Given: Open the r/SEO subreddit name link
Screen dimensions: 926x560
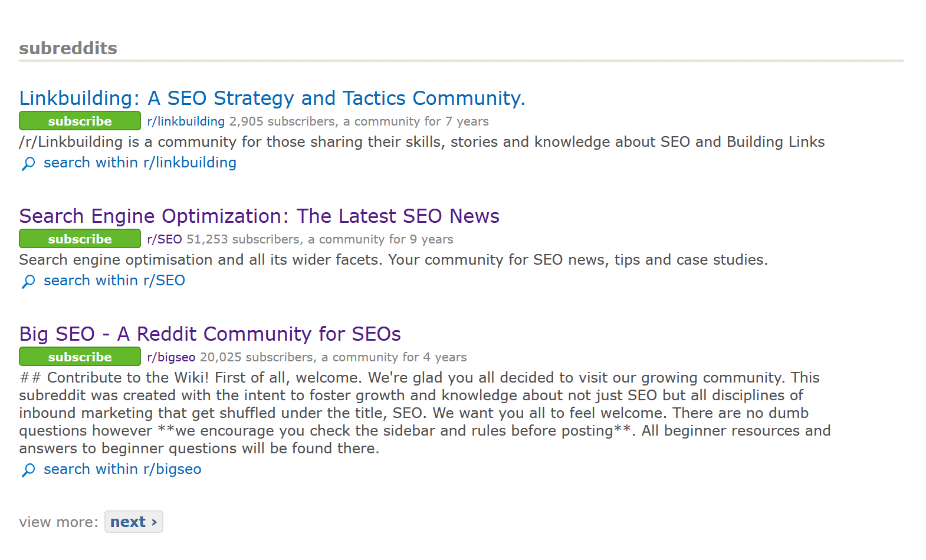Looking at the screenshot, I should click(x=165, y=239).
